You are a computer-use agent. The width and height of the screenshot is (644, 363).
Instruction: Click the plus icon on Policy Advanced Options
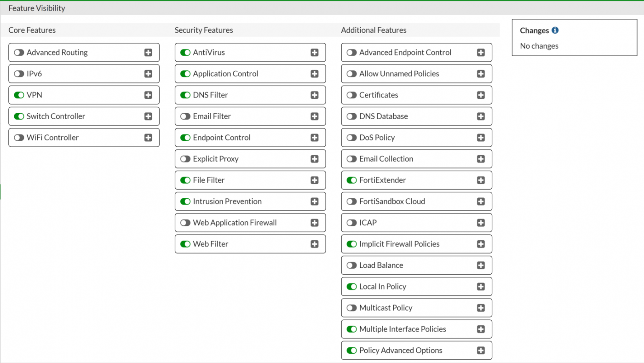481,351
